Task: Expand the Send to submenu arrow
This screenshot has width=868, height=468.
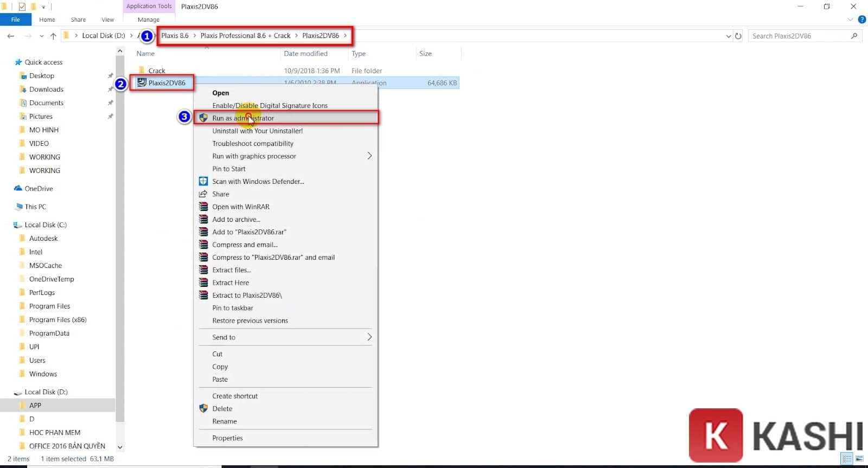Action: pos(369,337)
